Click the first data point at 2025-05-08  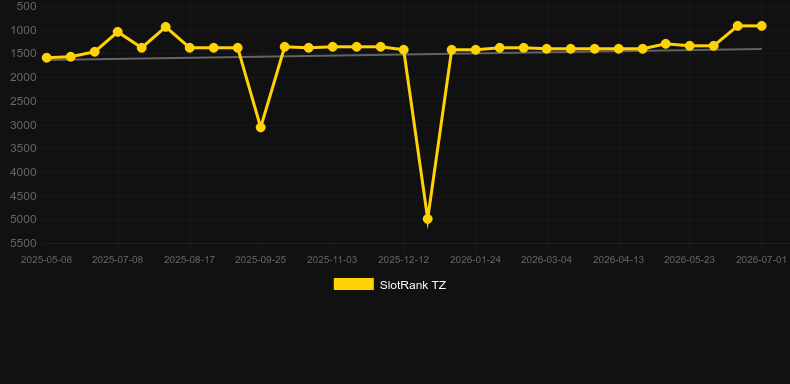tap(47, 58)
